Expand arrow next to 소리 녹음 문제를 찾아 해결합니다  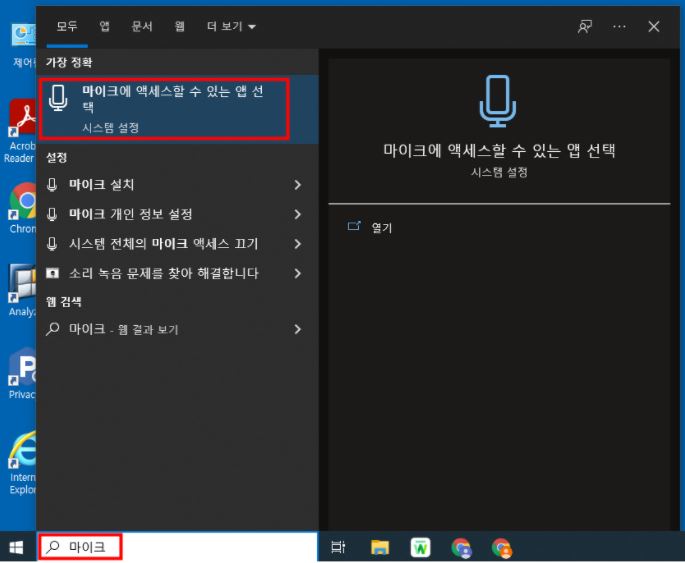[x=298, y=273]
